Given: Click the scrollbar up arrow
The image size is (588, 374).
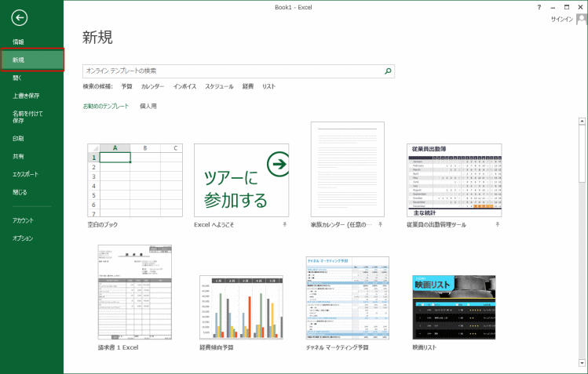Looking at the screenshot, I should pos(582,122).
